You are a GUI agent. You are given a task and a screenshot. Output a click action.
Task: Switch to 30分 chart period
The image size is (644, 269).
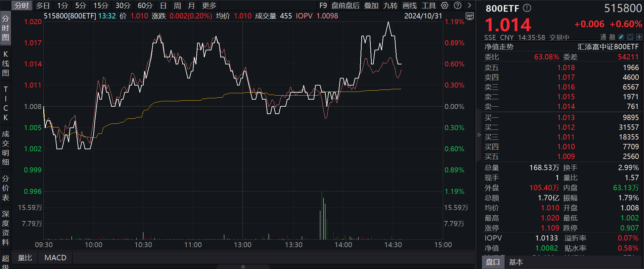(123, 5)
